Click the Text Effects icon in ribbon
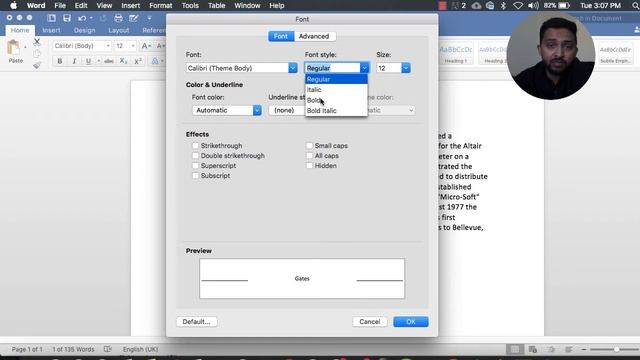The height and width of the screenshot is (360, 640). (155, 61)
